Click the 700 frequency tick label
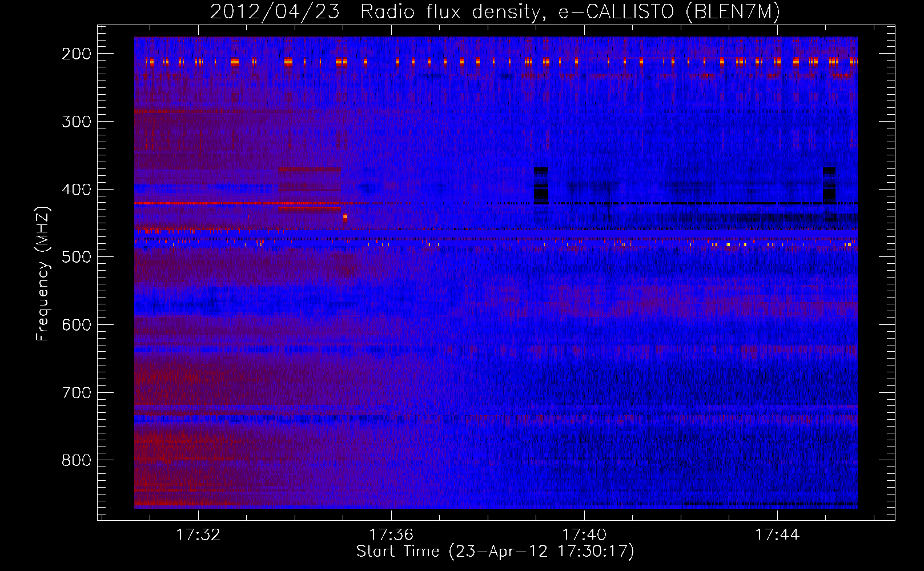924x571 pixels. coord(77,393)
